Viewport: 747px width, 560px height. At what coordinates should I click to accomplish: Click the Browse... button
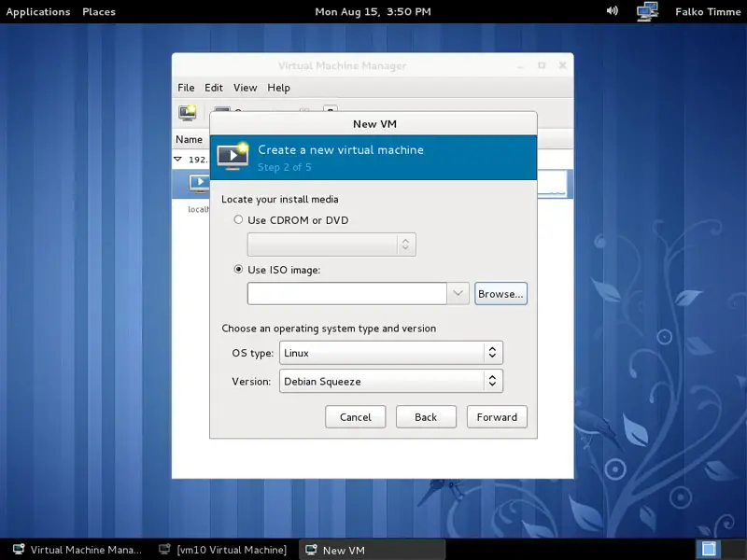(500, 293)
